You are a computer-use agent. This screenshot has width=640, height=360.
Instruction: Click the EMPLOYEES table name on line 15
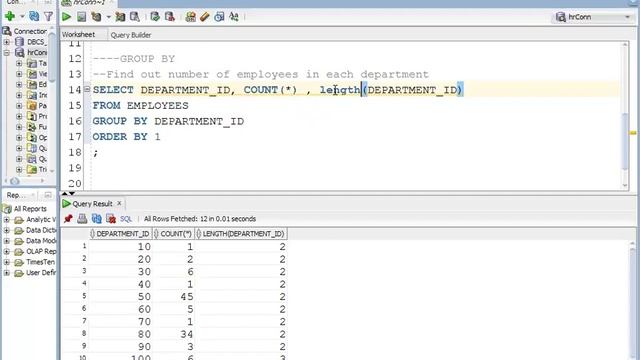point(158,106)
